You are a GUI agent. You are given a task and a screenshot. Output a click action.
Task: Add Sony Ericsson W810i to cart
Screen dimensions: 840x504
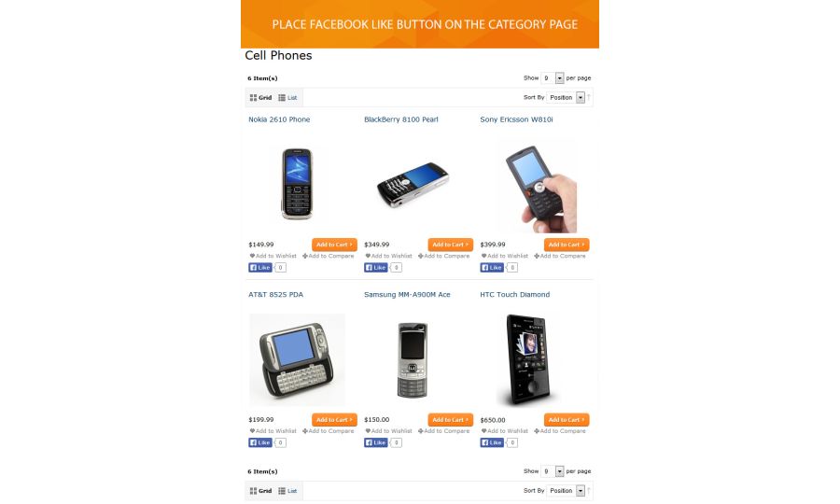coord(567,245)
